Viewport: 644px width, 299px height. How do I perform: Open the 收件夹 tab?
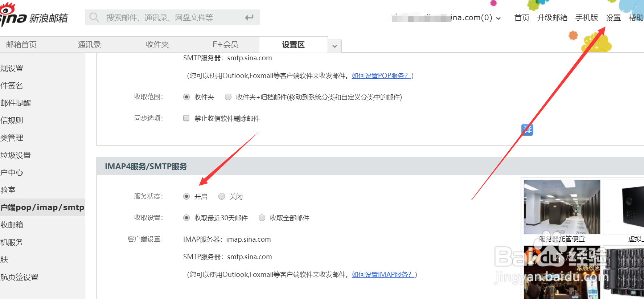(x=157, y=45)
